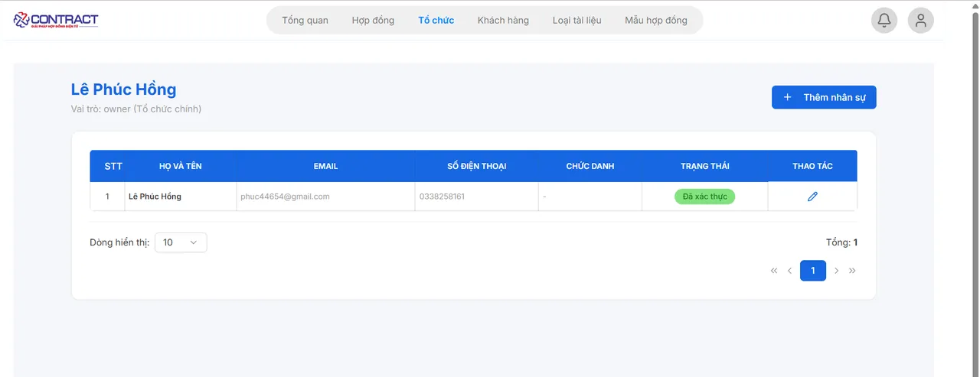Go to next page with right chevron

coord(837,271)
